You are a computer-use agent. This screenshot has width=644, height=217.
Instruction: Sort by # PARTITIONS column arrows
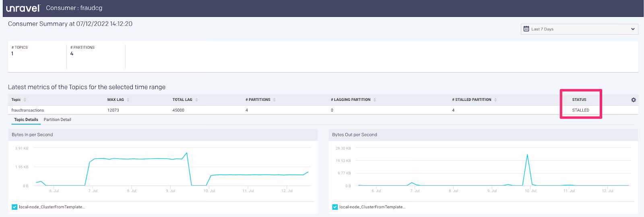tap(275, 100)
